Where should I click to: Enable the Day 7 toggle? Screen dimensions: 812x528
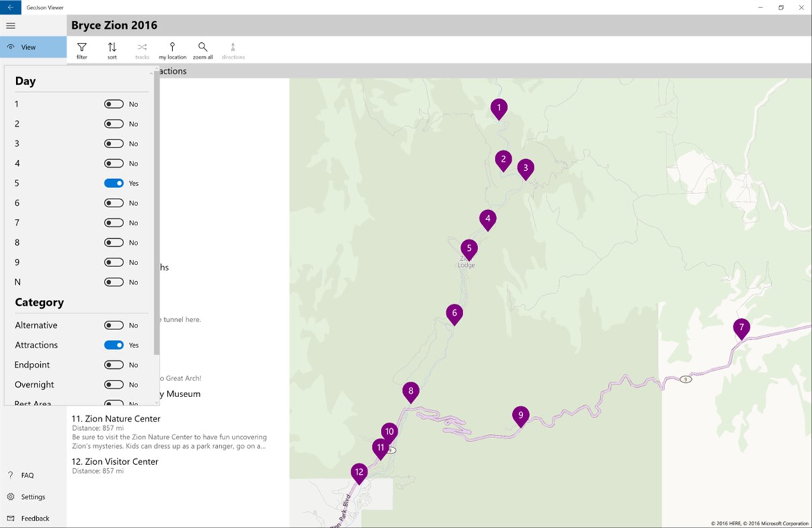(x=114, y=223)
